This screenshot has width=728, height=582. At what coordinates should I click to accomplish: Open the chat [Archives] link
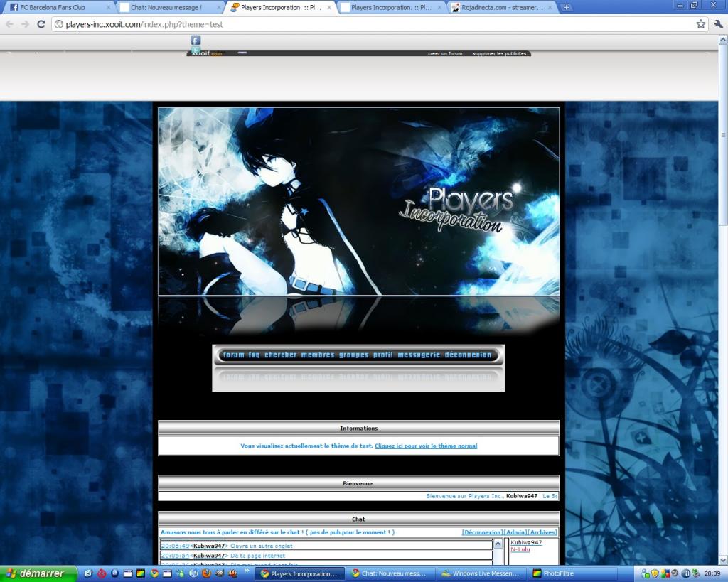[542, 532]
